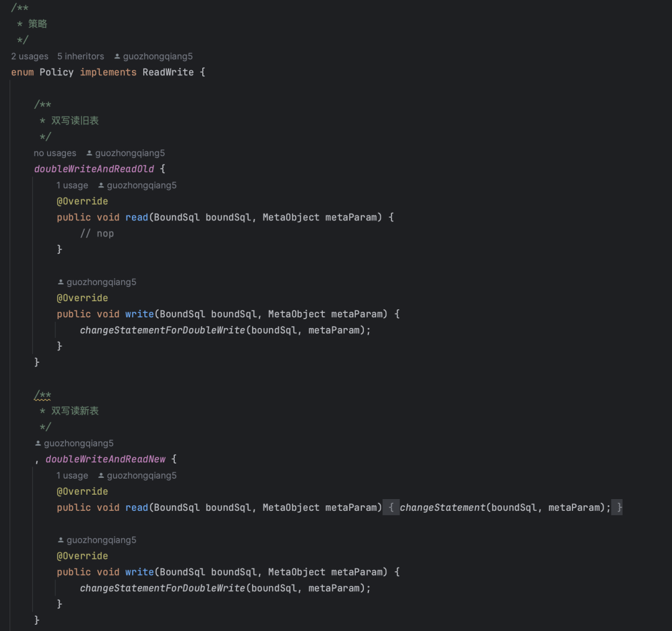Click the author icon beside "no usages"
This screenshot has width=672, height=631.
click(x=89, y=153)
